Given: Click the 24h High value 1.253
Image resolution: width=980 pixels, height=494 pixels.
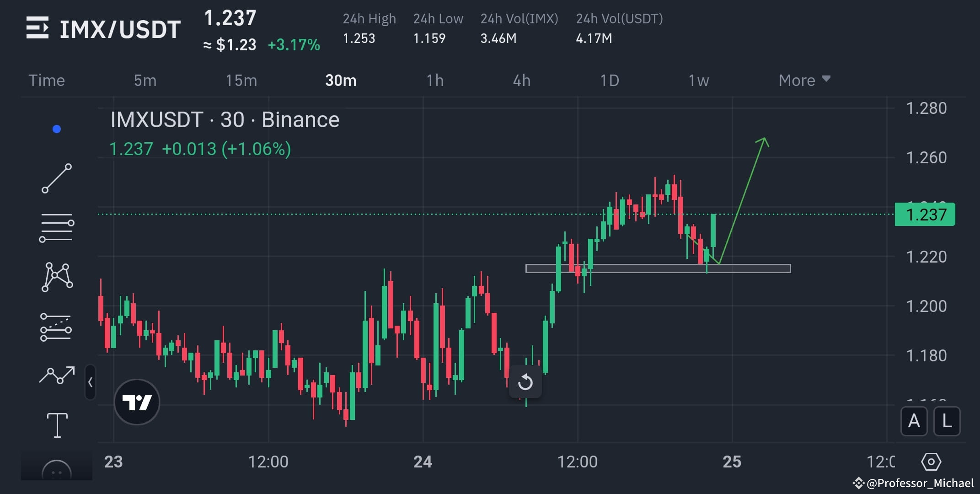Looking at the screenshot, I should pos(359,38).
